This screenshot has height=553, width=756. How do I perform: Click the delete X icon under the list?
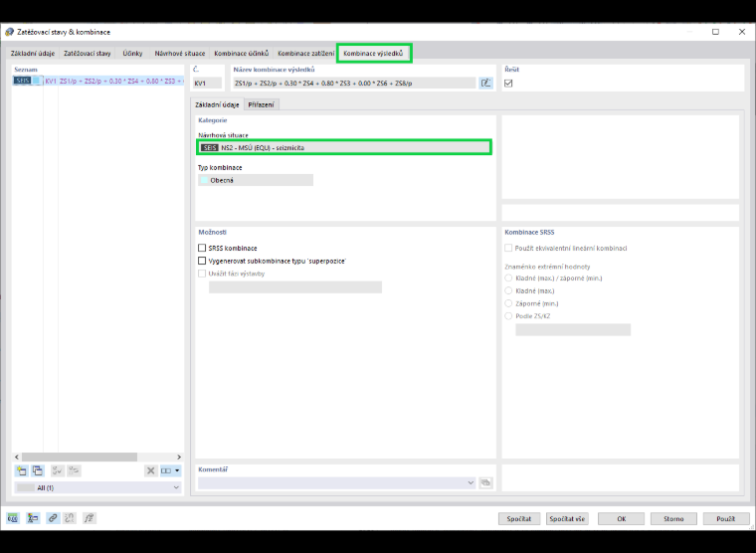click(150, 470)
